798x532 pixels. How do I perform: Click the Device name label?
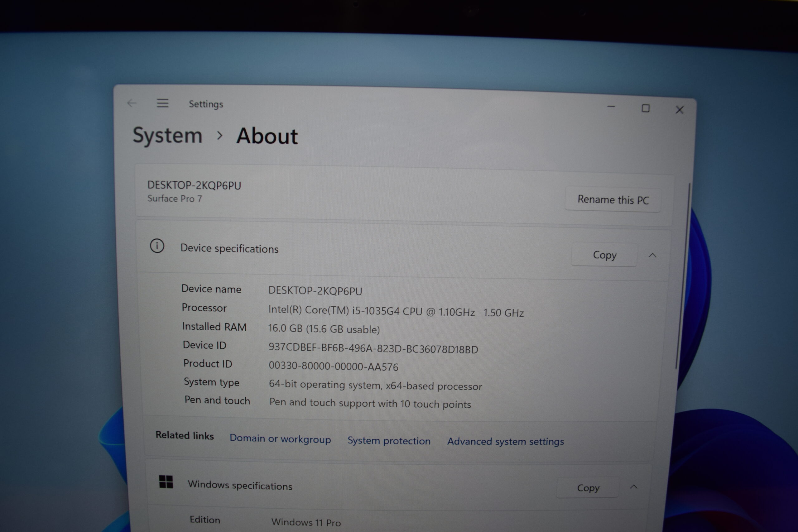coord(211,289)
